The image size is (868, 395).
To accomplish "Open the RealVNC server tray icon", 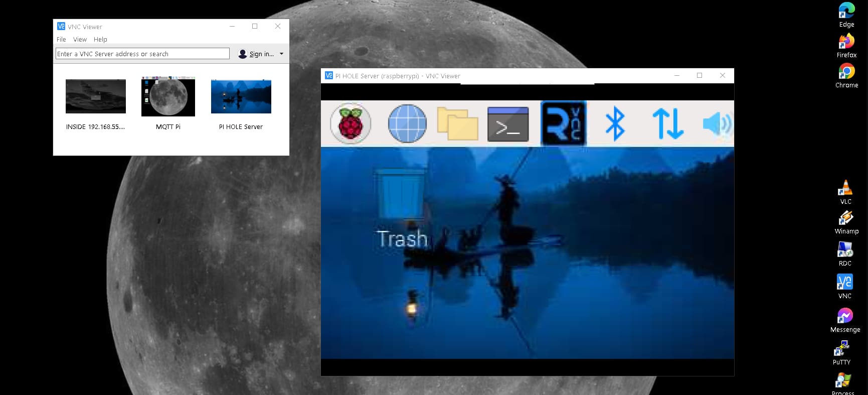I will [563, 123].
